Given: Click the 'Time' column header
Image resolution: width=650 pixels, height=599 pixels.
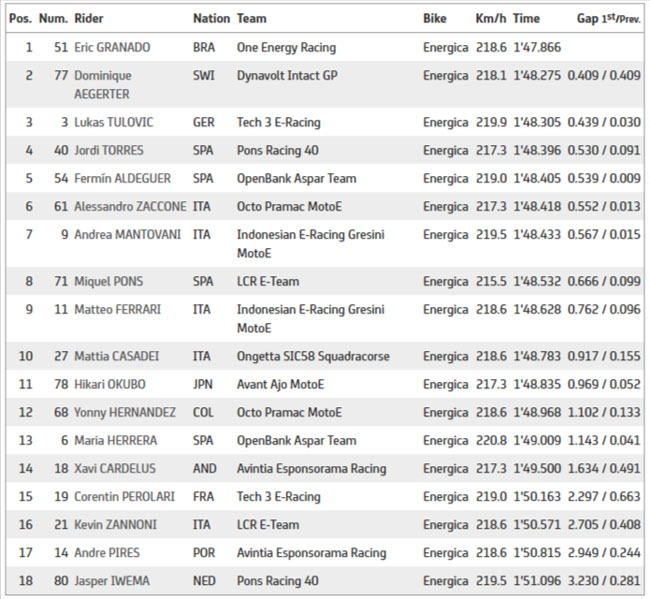Looking at the screenshot, I should [526, 19].
